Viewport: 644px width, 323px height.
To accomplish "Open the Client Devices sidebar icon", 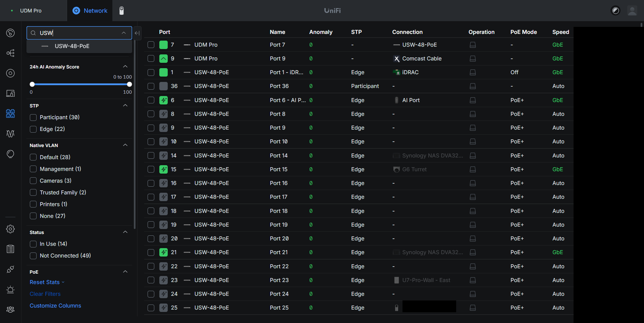I will tap(10, 93).
